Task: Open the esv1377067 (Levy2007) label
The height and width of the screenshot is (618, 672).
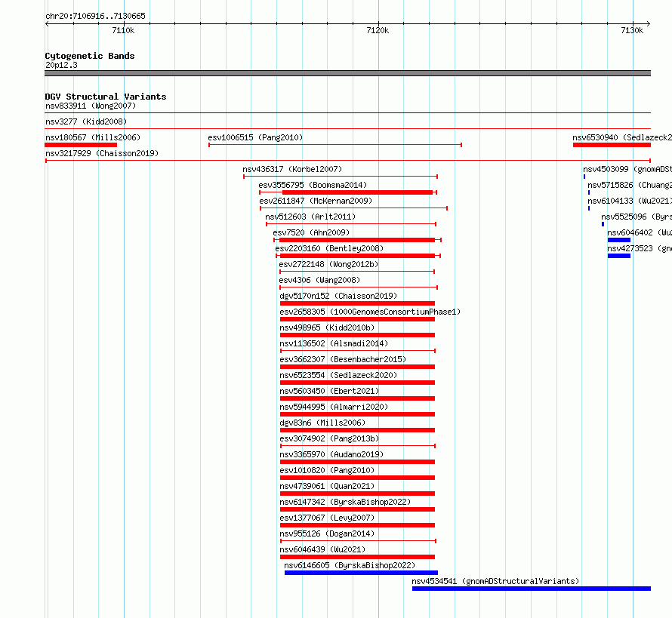Action: click(x=327, y=518)
